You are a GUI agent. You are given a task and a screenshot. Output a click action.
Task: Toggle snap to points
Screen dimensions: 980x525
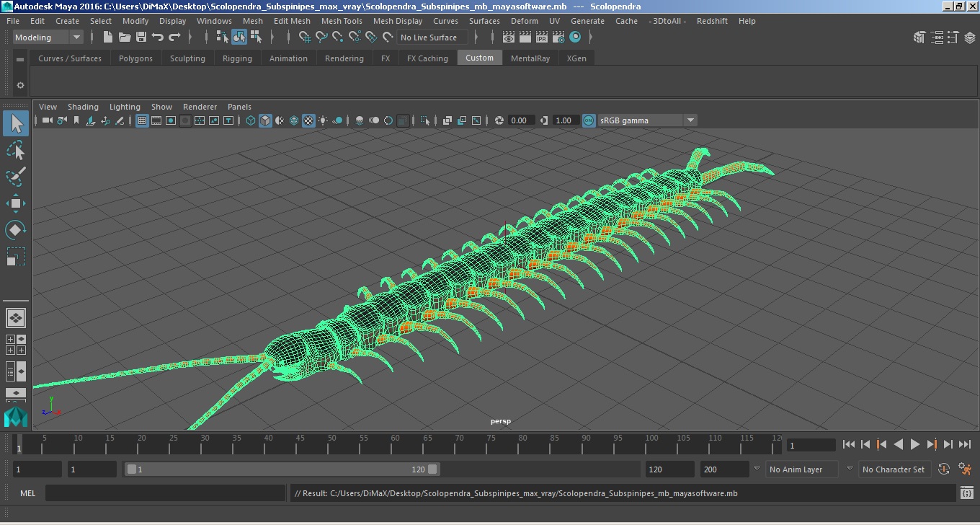click(x=338, y=37)
